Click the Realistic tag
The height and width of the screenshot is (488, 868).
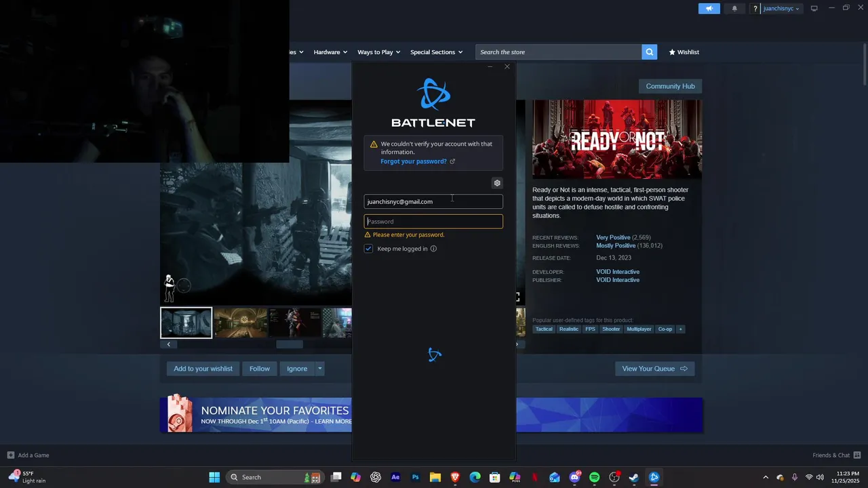tap(569, 329)
